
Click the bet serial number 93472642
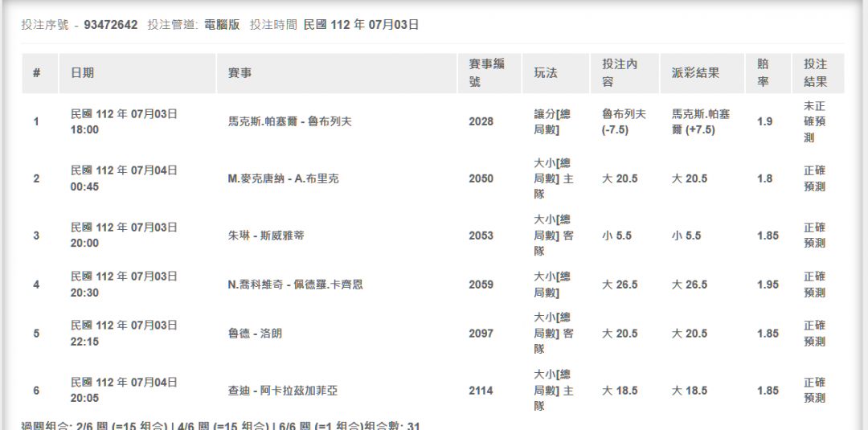(x=110, y=25)
